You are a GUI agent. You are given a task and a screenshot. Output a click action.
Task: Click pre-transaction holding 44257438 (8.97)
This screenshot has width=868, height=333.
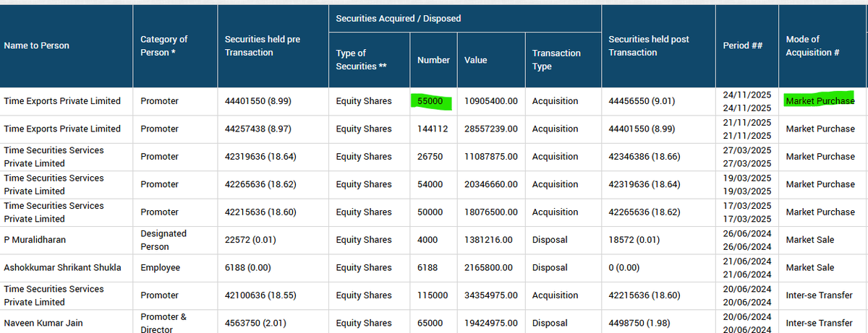coord(258,129)
